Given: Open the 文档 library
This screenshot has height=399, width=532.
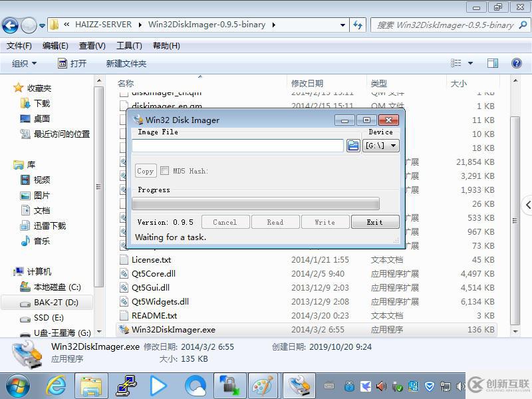Looking at the screenshot, I should point(42,210).
